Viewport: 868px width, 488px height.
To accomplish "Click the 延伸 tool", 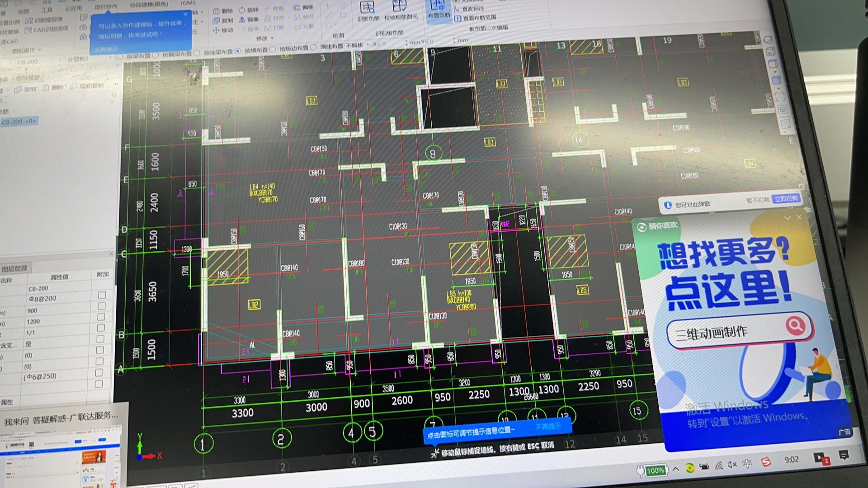I will (249, 29).
